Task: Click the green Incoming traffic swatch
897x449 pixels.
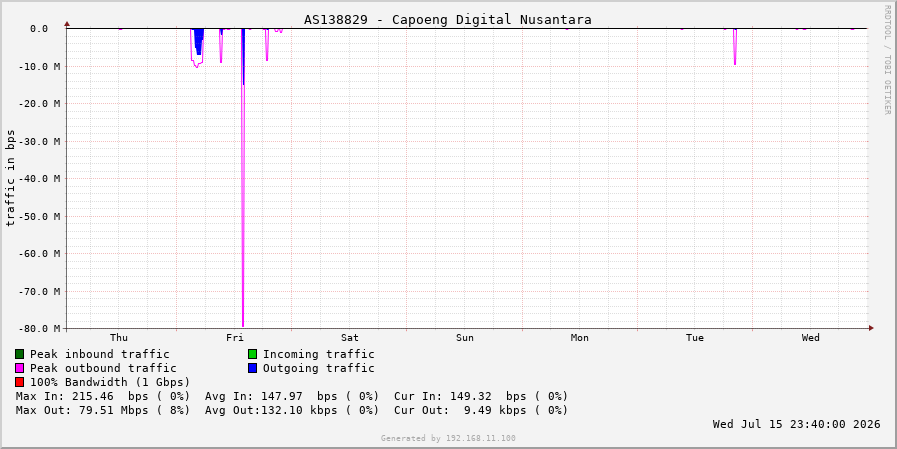Action: (x=252, y=354)
